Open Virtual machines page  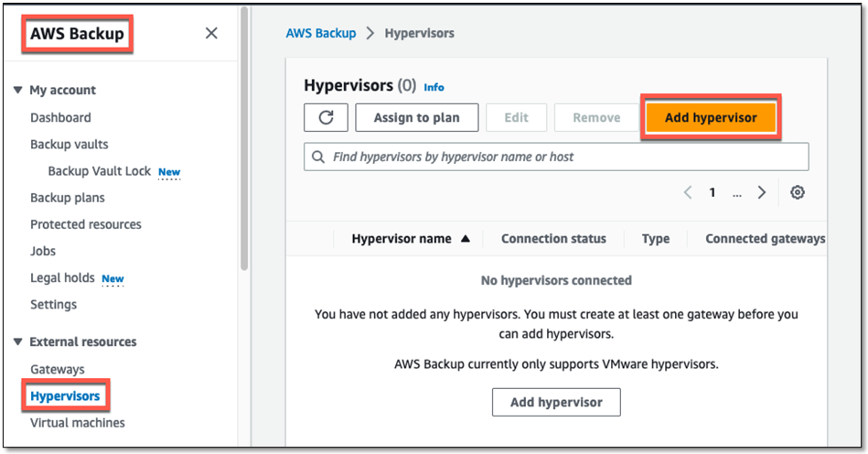[78, 423]
